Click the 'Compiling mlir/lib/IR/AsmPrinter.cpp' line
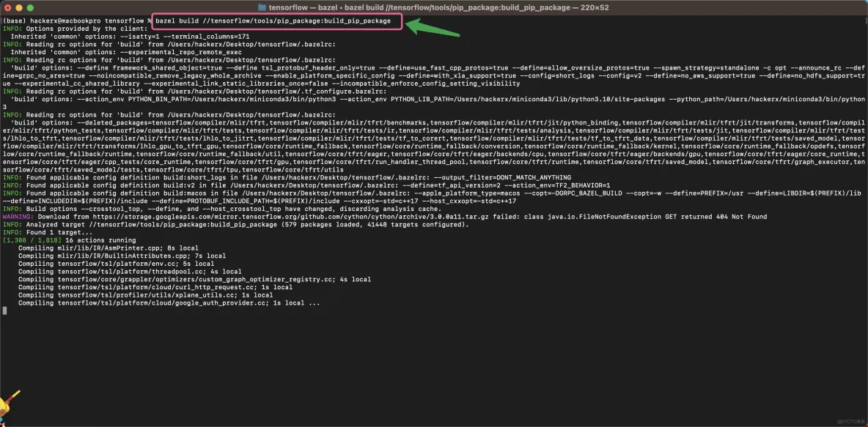The height and width of the screenshot is (427, 868). tap(103, 248)
